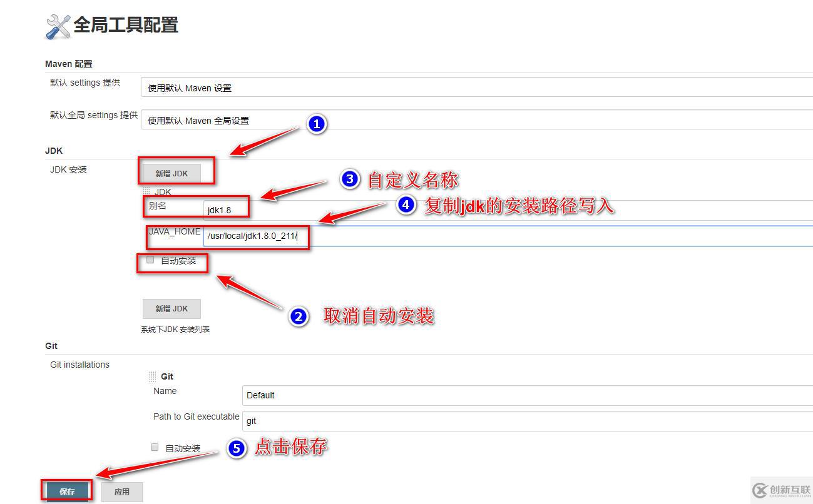Viewport: 813px width, 504px height.
Task: Click the Git Name field showing Default
Action: coord(528,395)
